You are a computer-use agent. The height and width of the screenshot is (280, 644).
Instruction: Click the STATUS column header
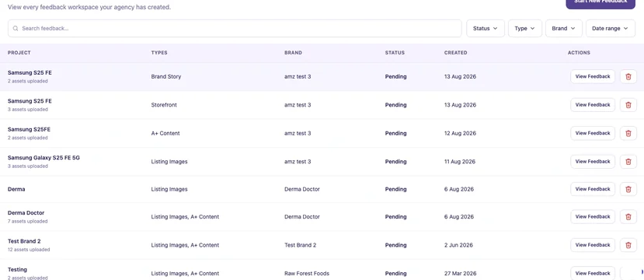pos(395,53)
